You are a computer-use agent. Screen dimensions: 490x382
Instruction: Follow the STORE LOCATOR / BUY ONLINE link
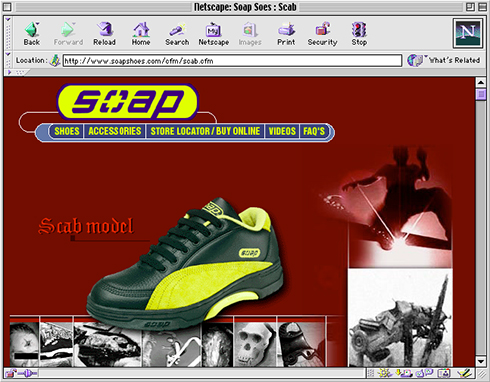point(205,131)
